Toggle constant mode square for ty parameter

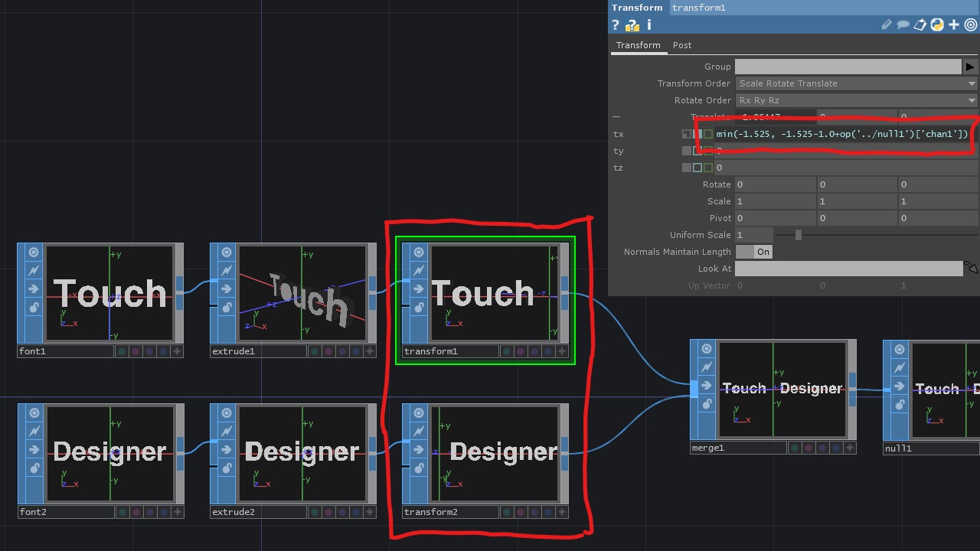(x=687, y=151)
